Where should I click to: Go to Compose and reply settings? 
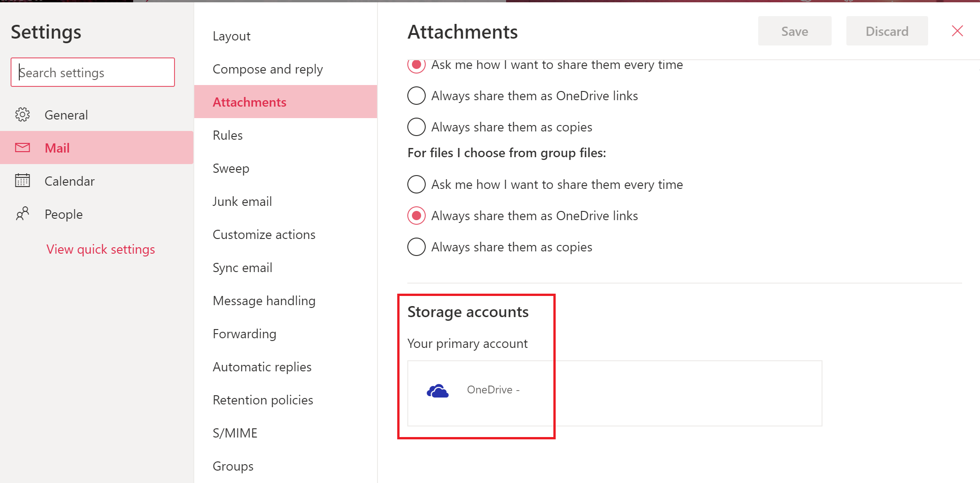(x=268, y=69)
